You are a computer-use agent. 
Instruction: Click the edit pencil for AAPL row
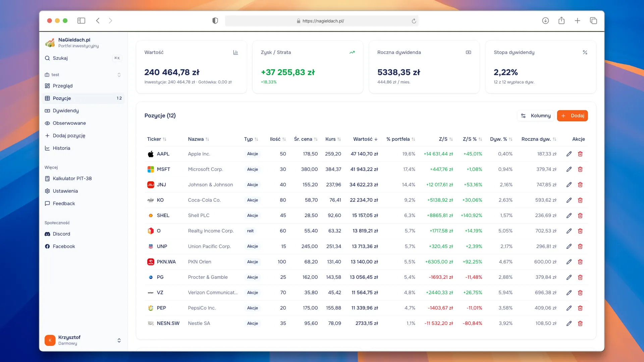(x=569, y=154)
